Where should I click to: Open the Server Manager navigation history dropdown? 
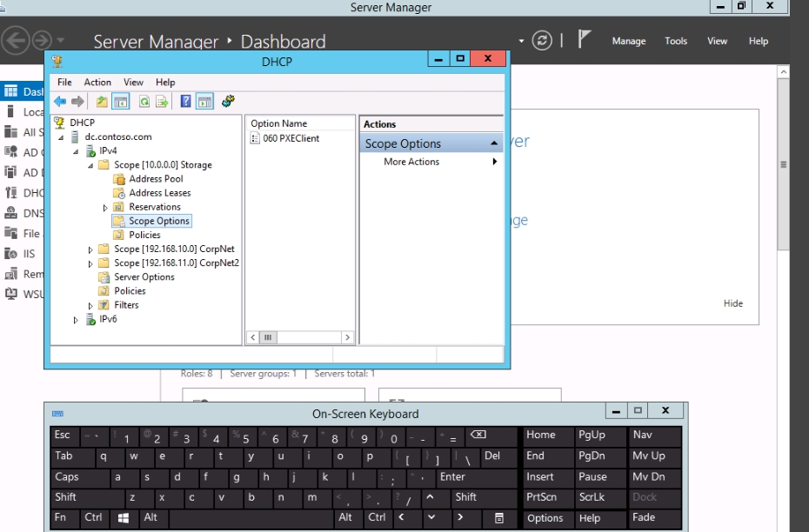pos(60,40)
